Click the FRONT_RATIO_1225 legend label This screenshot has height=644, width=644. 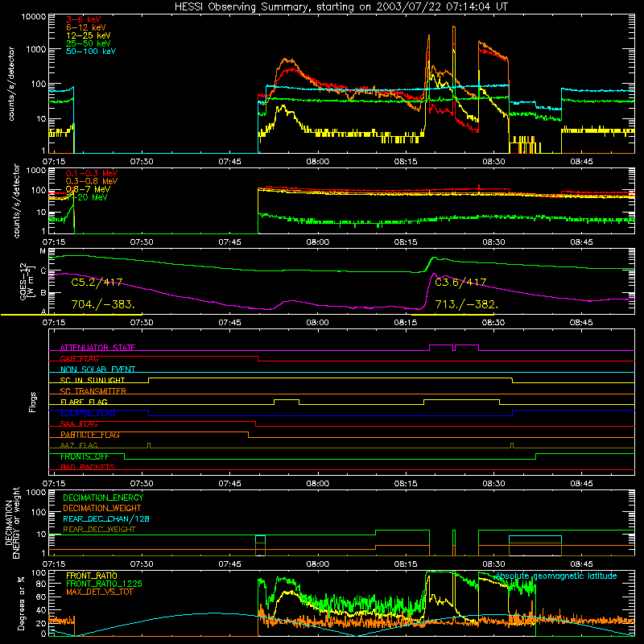point(105,584)
